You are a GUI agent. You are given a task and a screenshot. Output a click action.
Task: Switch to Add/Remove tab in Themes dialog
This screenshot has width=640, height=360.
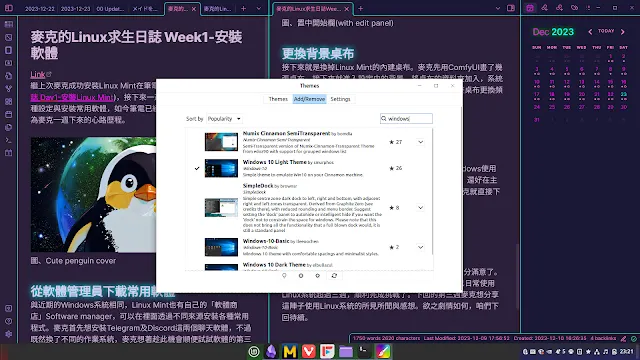click(x=309, y=99)
